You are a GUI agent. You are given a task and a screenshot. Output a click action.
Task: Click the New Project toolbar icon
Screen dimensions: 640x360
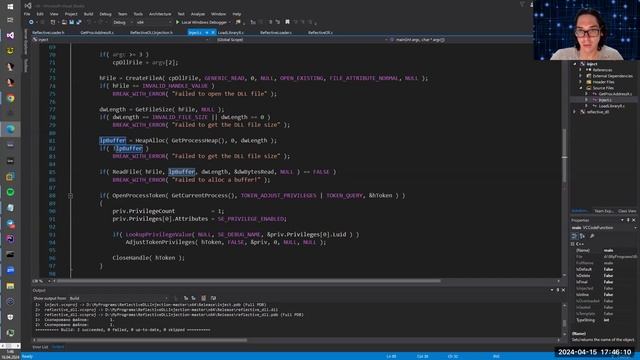coord(53,22)
